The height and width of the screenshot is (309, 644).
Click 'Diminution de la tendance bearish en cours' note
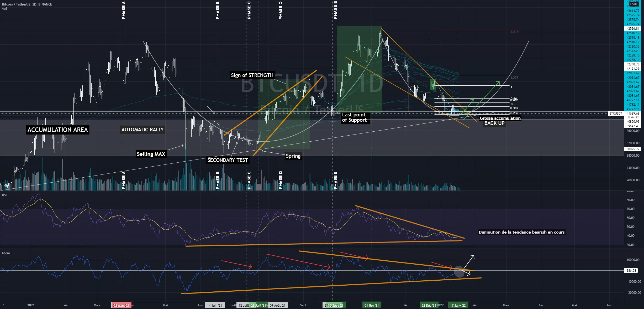522,232
